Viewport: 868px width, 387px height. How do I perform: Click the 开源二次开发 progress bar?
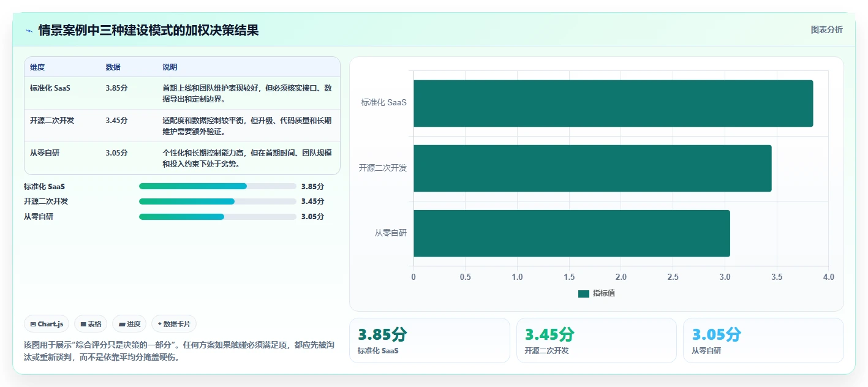point(217,201)
